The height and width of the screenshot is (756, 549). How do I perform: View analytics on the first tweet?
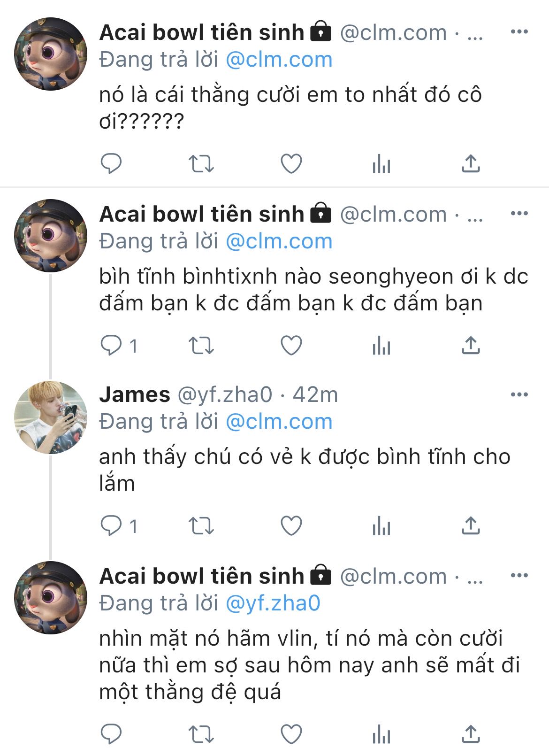point(381,164)
